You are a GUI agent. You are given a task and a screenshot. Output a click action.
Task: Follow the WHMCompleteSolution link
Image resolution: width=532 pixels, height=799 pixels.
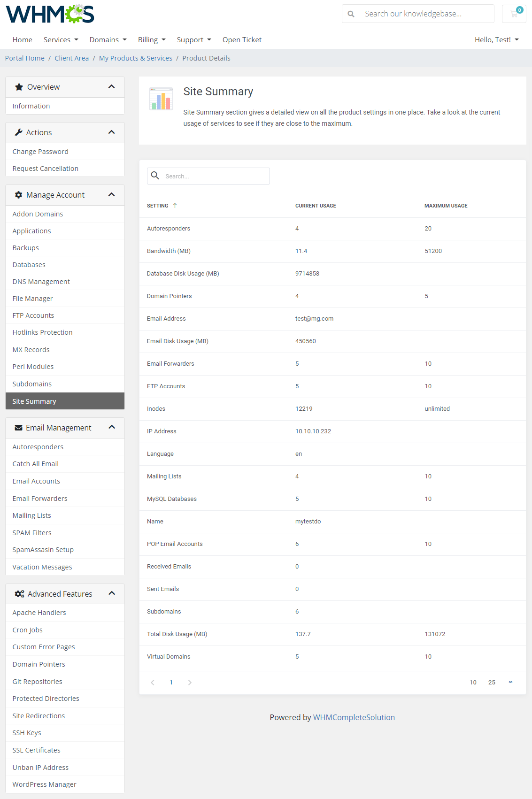(354, 717)
